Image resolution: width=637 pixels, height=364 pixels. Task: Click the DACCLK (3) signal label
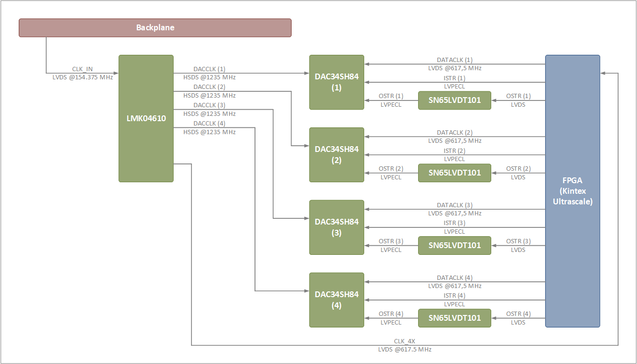[209, 105]
